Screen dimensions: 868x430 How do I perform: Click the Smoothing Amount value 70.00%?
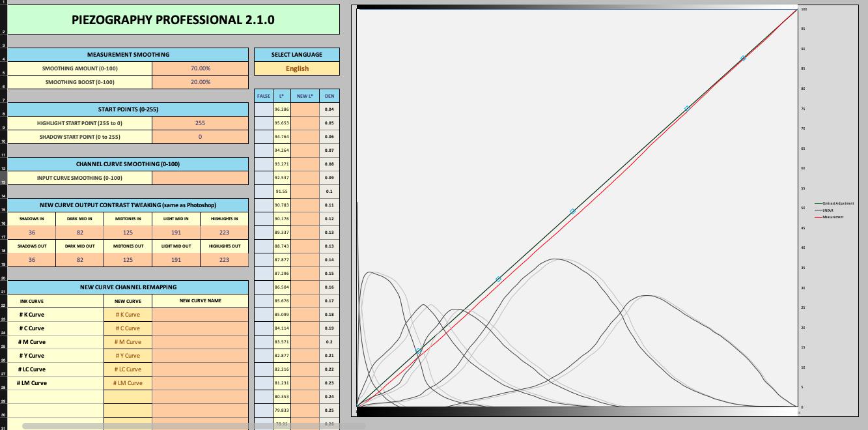click(x=200, y=68)
